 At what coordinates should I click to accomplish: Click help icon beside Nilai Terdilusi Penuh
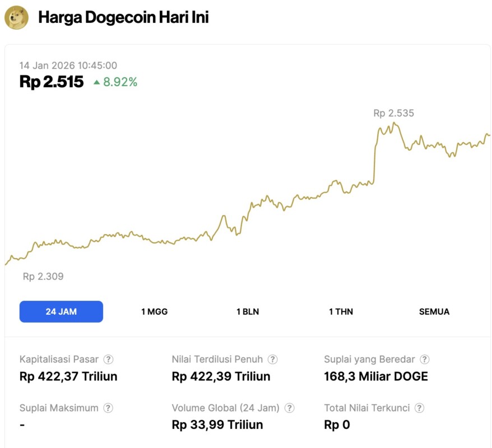272,360
